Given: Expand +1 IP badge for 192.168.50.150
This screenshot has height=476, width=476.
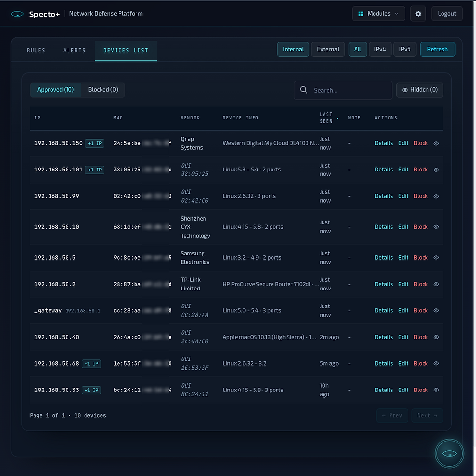Looking at the screenshot, I should point(95,143).
